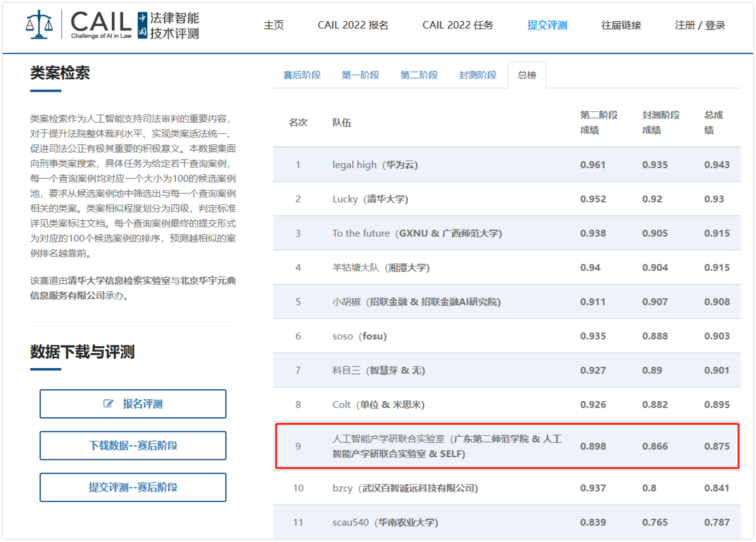Select team legal high (华为云) row
This screenshot has width=756, height=542.
[507, 165]
